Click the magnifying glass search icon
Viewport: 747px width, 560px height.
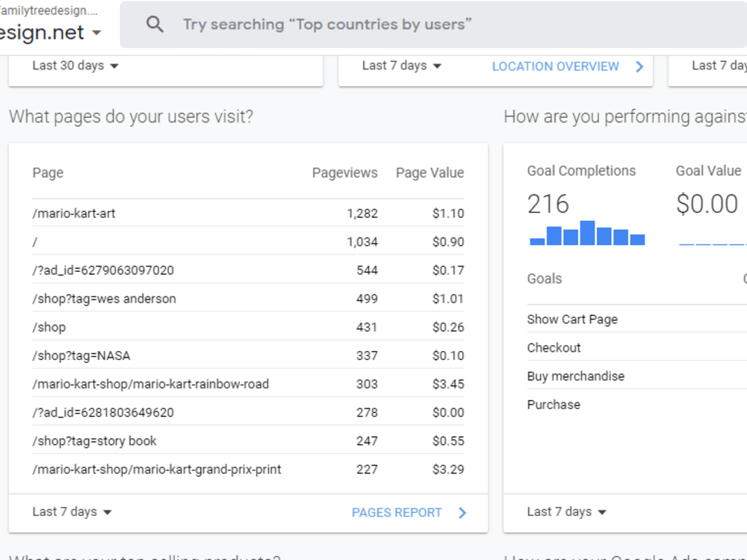pyautogui.click(x=155, y=24)
